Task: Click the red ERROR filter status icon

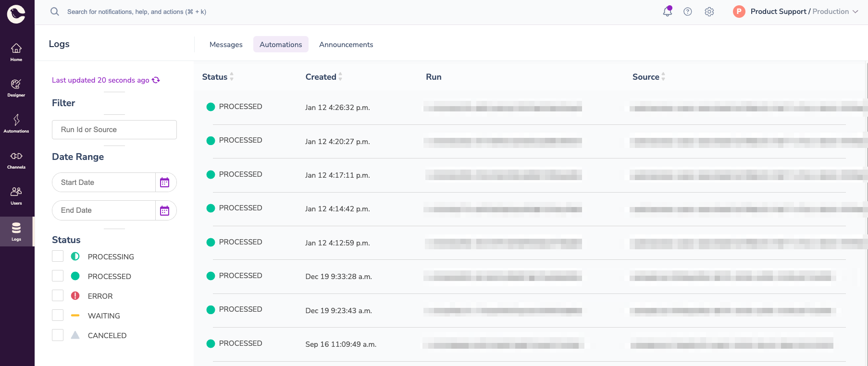Action: pyautogui.click(x=75, y=296)
